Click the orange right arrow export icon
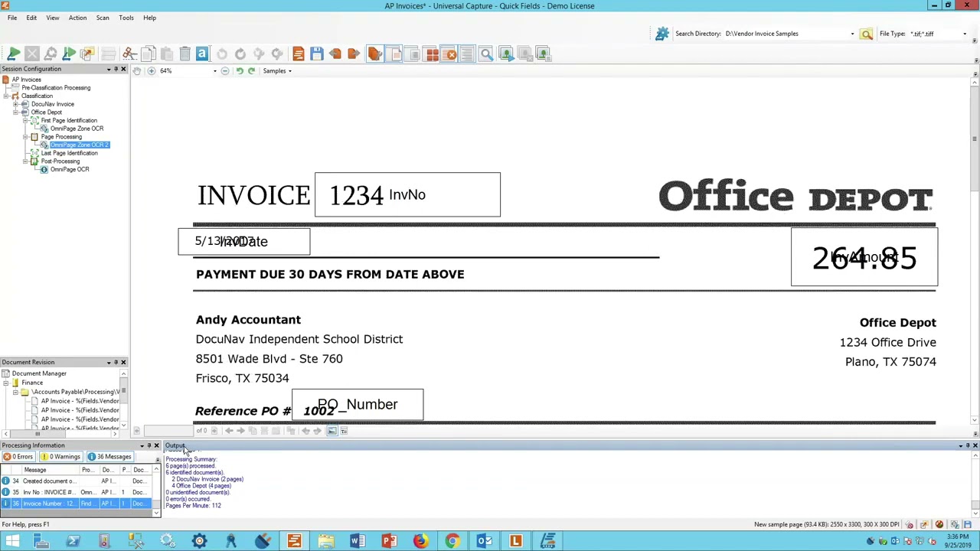This screenshot has width=980, height=551. click(x=353, y=54)
